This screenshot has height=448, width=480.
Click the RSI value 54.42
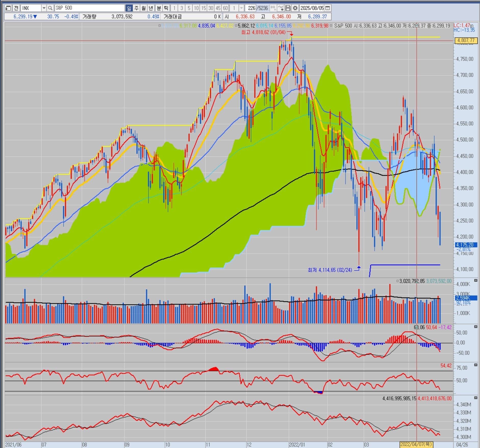click(x=446, y=366)
